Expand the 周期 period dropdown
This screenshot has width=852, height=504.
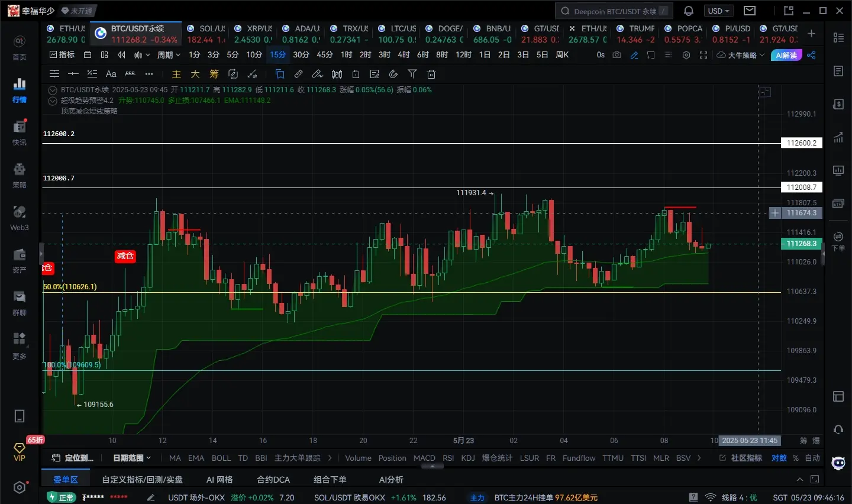pyautogui.click(x=169, y=54)
